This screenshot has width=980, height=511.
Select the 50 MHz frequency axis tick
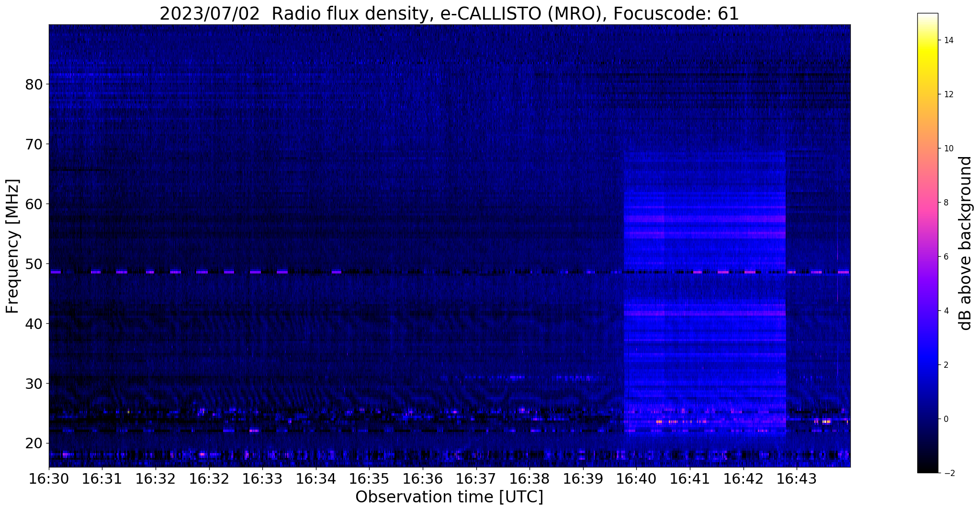pyautogui.click(x=34, y=263)
